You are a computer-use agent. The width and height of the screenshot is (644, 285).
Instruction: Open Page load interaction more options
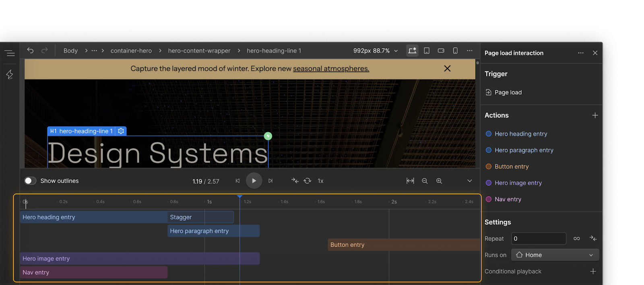(x=581, y=53)
